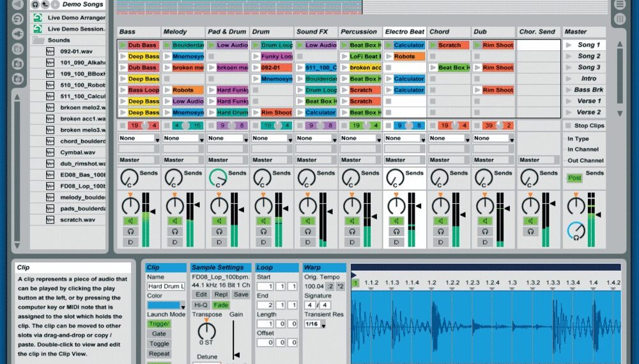This screenshot has height=364, width=639.
Task: Toggle the Post sends button on Master
Action: click(574, 178)
